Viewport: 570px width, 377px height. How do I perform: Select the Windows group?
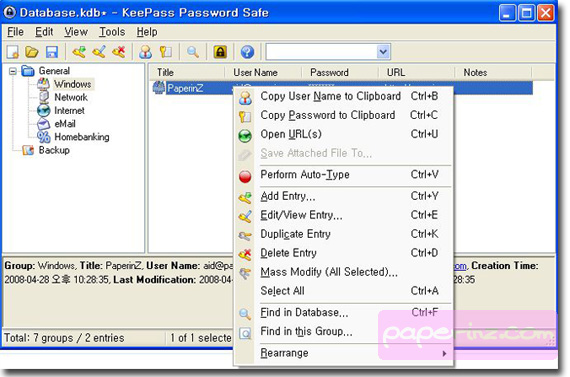72,84
